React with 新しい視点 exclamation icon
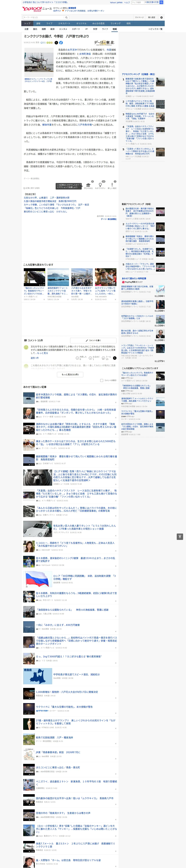 [x=112, y=185]
